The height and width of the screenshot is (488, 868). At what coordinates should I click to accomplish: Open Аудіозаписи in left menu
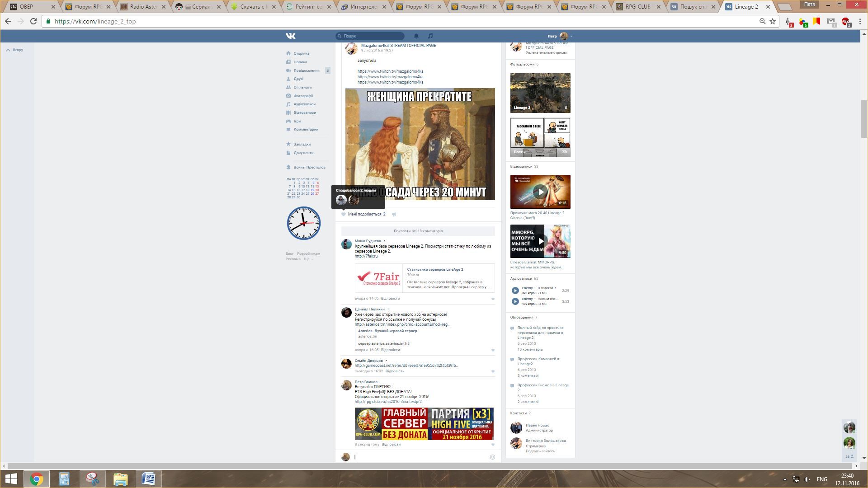click(x=304, y=104)
